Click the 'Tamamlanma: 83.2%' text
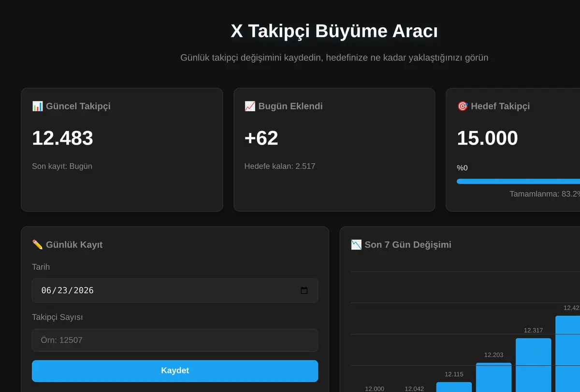This screenshot has height=392, width=580. tap(545, 194)
